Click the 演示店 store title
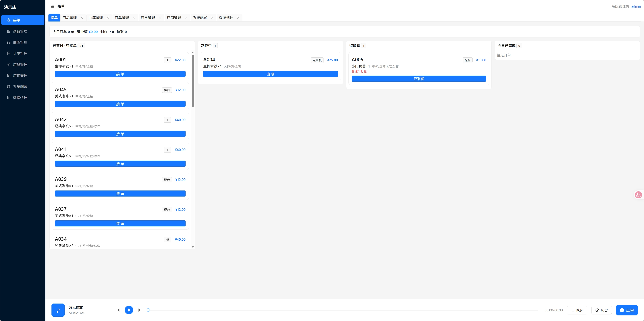The width and height of the screenshot is (644, 321). click(10, 7)
